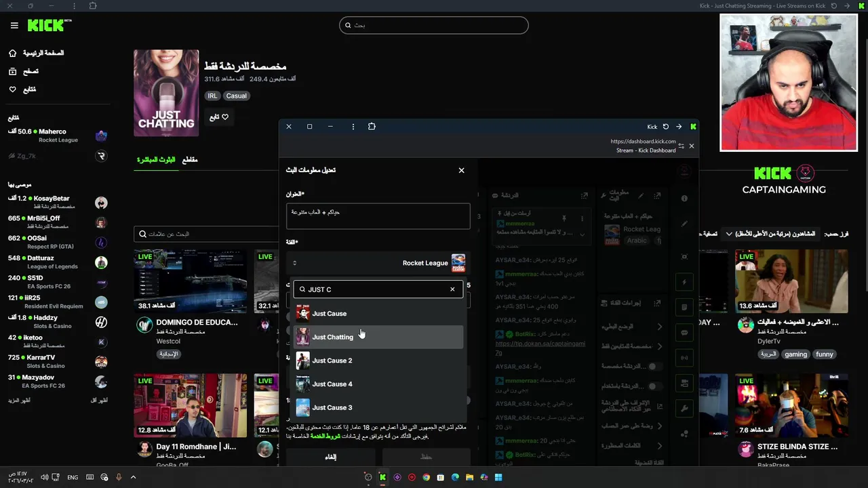Select Just Cause 2 from the category list
The height and width of the screenshot is (488, 868).
378,361
